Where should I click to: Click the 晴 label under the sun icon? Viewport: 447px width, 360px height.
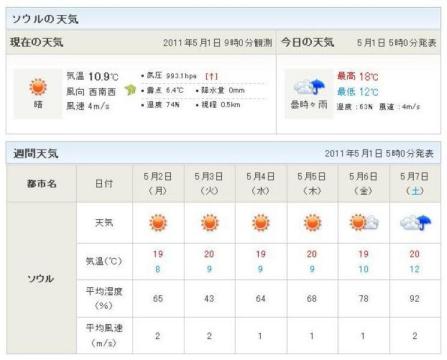point(38,104)
